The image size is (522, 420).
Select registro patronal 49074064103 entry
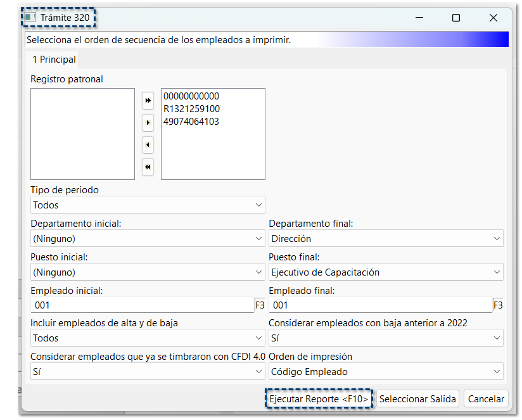(x=191, y=122)
